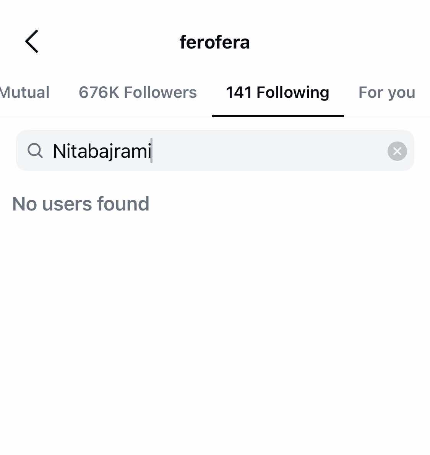The width and height of the screenshot is (430, 455).
Task: Clear the search with the X icon
Action: (397, 151)
